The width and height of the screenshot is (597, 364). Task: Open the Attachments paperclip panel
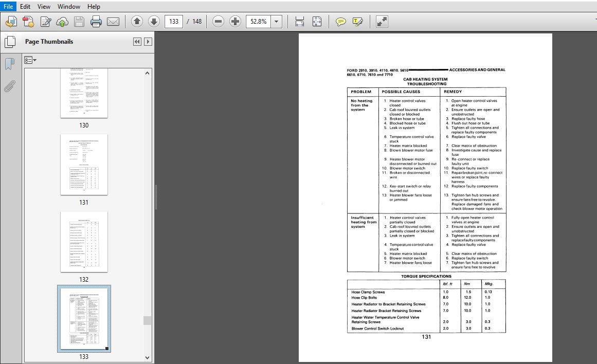(10, 86)
